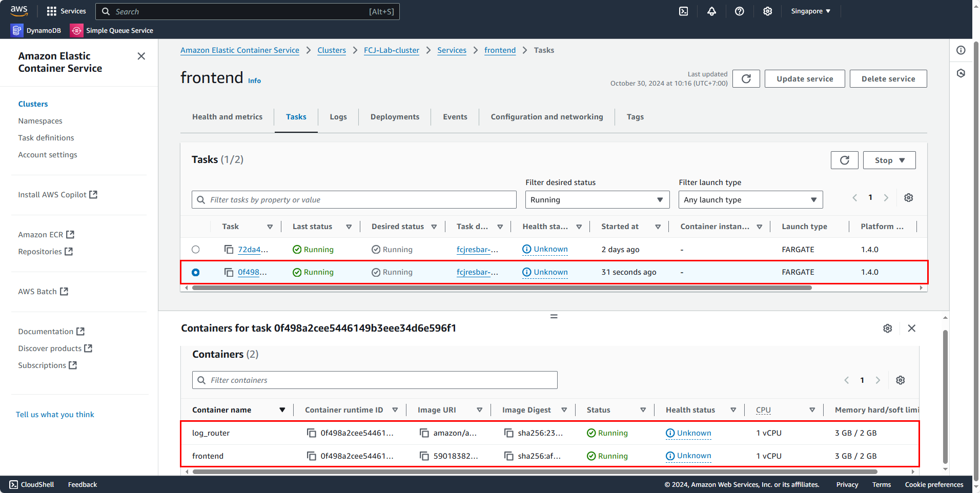Click Containers table horizontal scrollbar
The height and width of the screenshot is (493, 980).
535,471
